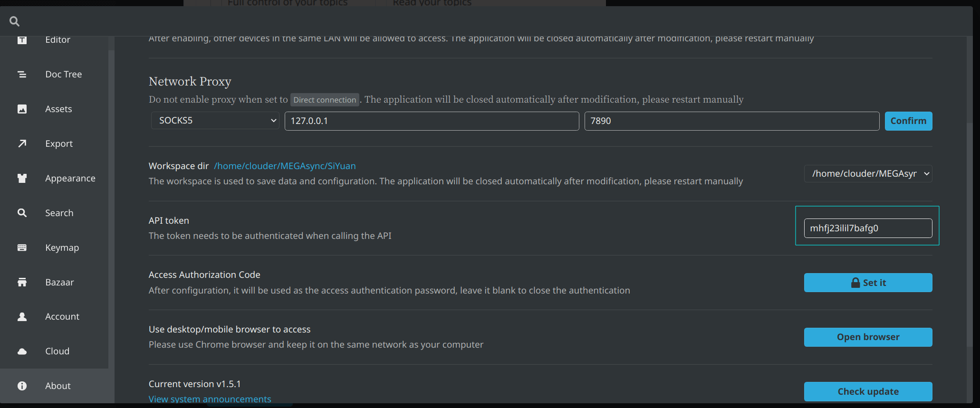Switch to the Search settings tab

tap(59, 213)
